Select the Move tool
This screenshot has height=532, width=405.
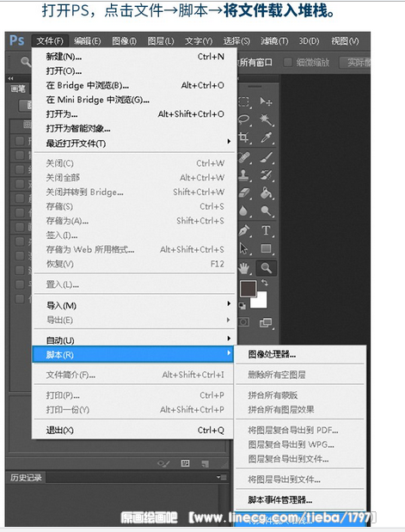(267, 101)
